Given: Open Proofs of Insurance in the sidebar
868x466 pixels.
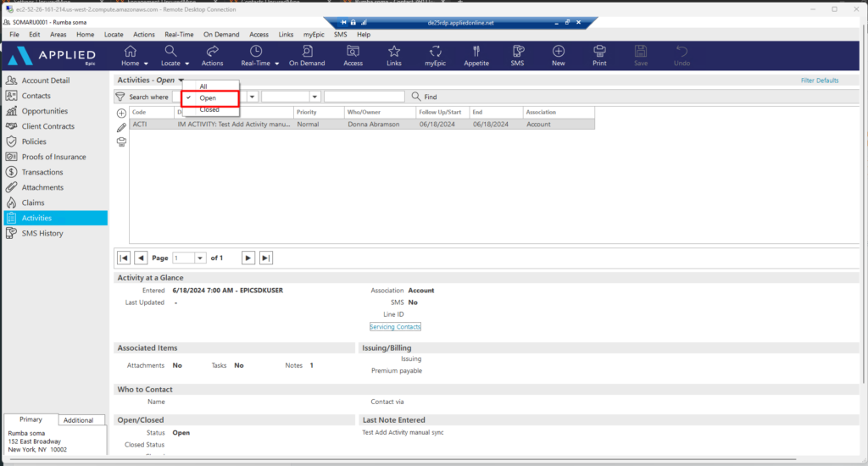Looking at the screenshot, I should coord(55,157).
